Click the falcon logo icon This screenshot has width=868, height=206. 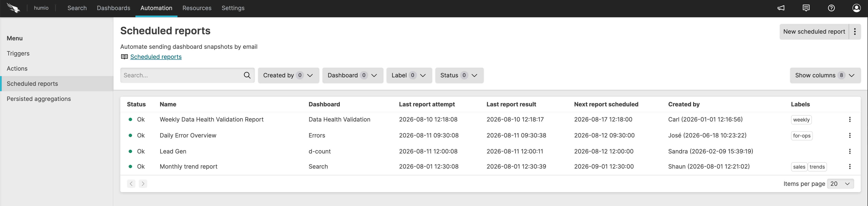(13, 8)
